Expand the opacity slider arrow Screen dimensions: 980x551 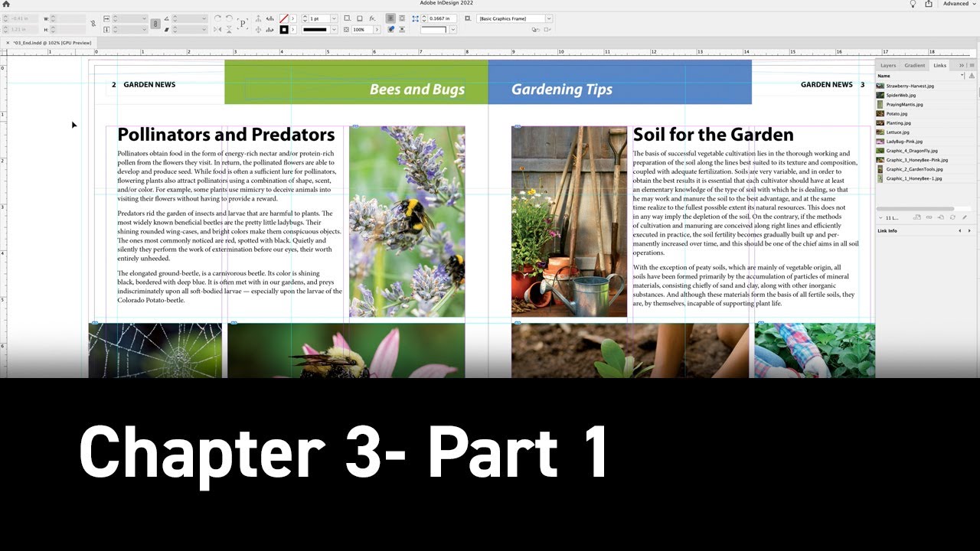(377, 29)
